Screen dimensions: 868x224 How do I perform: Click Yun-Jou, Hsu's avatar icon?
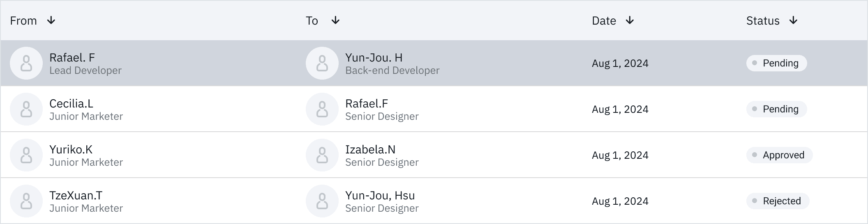(x=322, y=201)
